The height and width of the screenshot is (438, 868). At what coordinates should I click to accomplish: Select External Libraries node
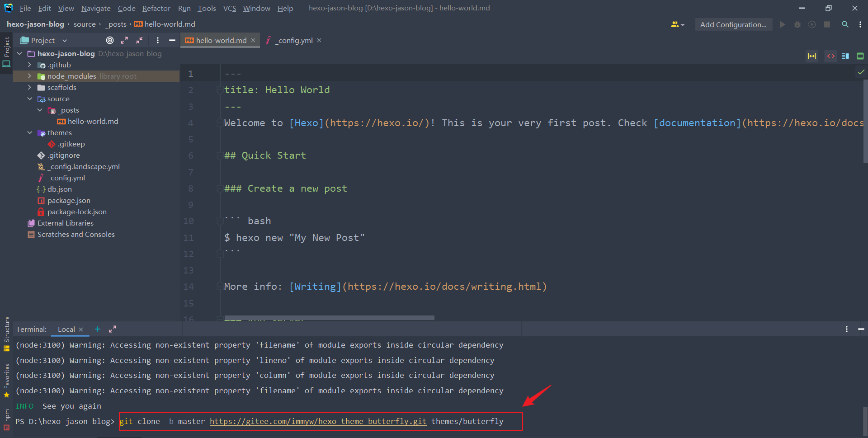pos(61,223)
